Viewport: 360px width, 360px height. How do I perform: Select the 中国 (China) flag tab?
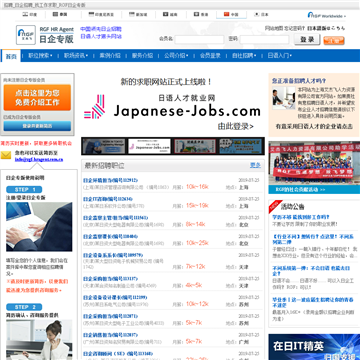231,15
